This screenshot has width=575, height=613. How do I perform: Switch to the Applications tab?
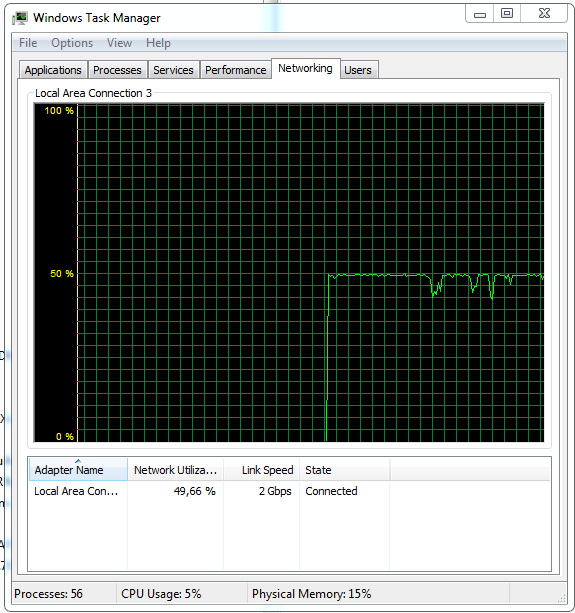tap(53, 70)
